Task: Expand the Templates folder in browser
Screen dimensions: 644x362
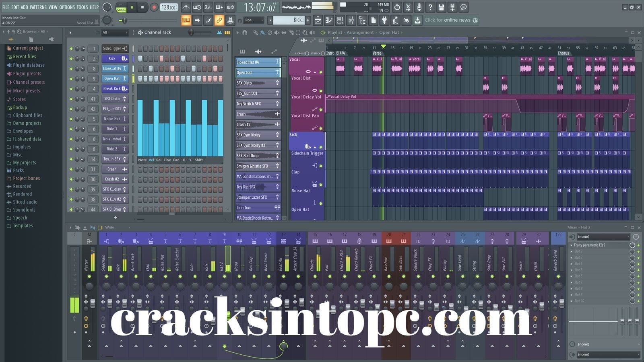Action: (x=20, y=226)
